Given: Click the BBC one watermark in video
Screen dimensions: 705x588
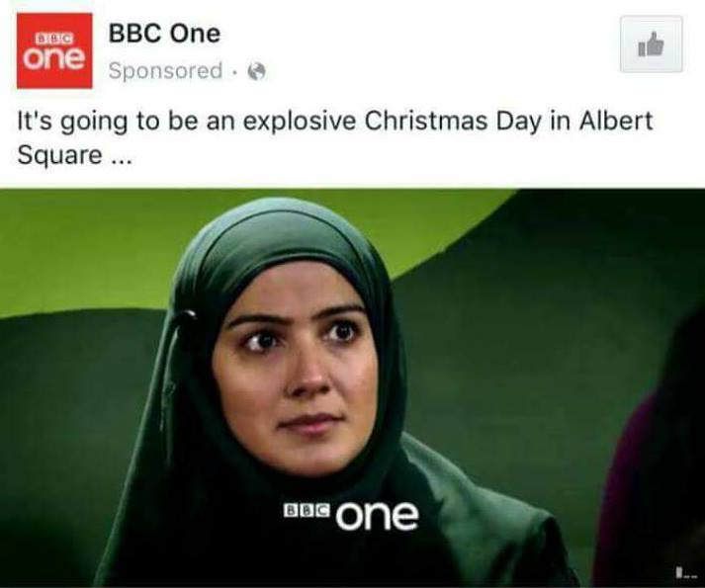Looking at the screenshot, I should tap(351, 515).
